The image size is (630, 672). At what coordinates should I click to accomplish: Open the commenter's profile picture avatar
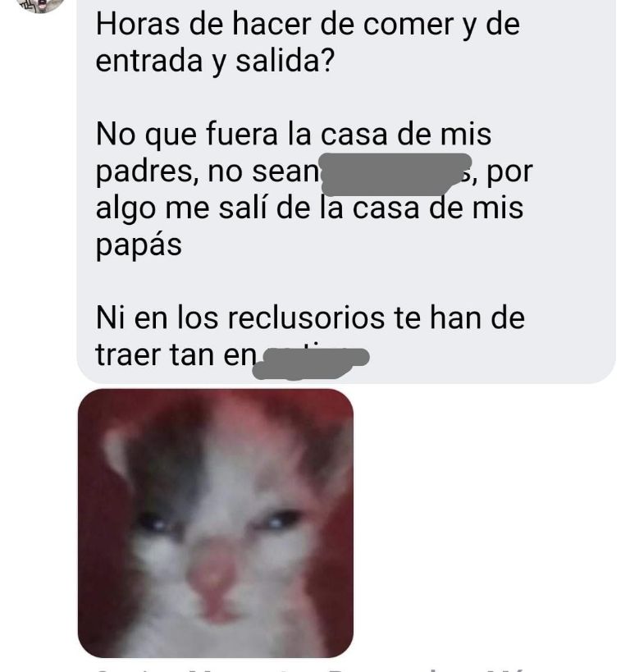coord(40,4)
